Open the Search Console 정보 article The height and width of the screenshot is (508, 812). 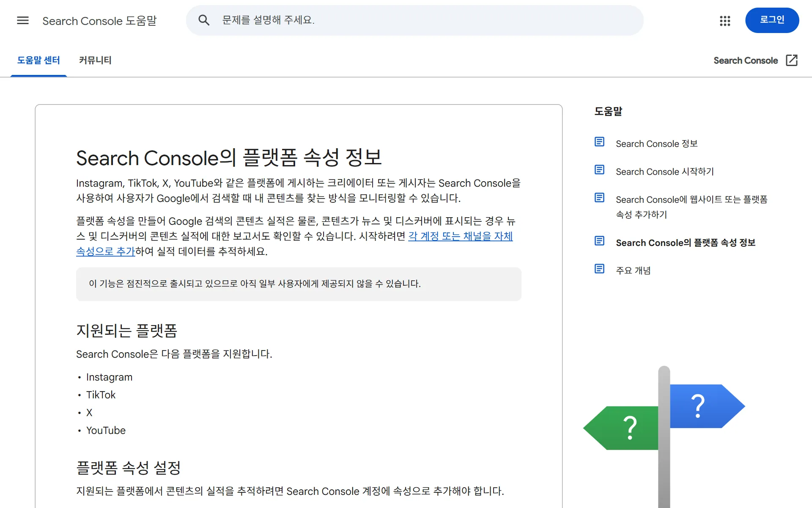[x=656, y=144]
